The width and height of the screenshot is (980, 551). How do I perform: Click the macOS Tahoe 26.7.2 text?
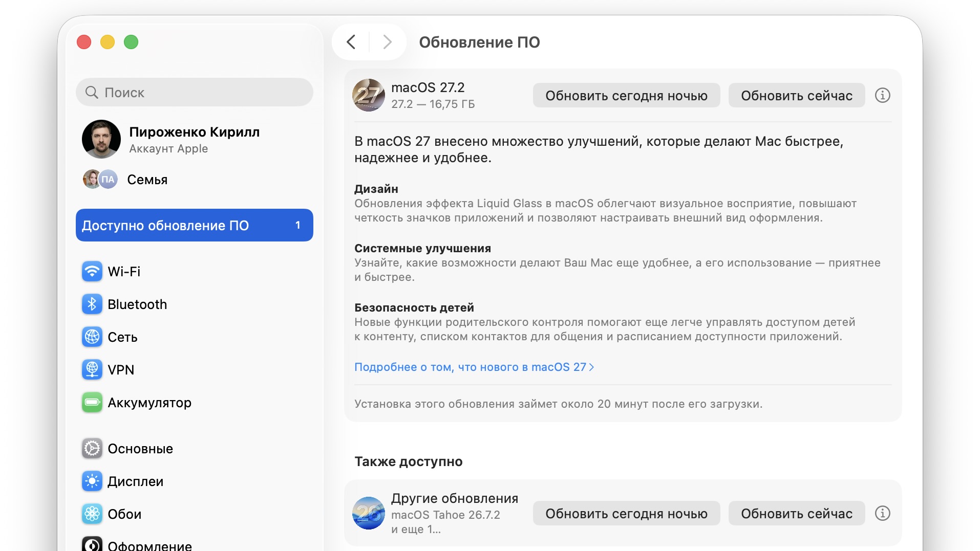point(445,515)
